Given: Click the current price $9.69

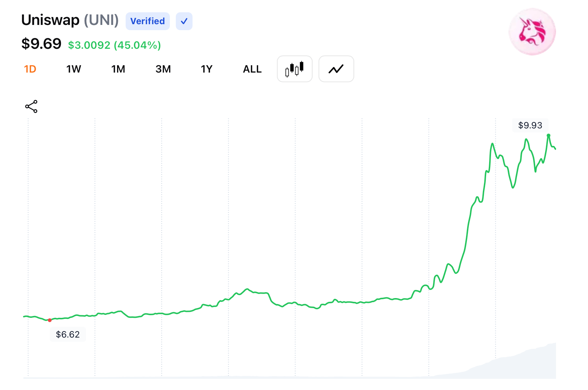Looking at the screenshot, I should point(41,44).
